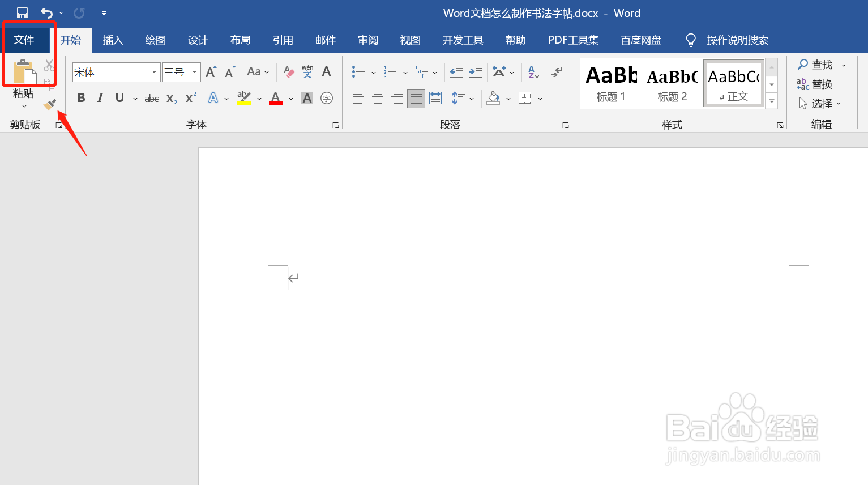This screenshot has width=868, height=485.
Task: Click the Save icon in quick access toolbar
Action: click(22, 12)
